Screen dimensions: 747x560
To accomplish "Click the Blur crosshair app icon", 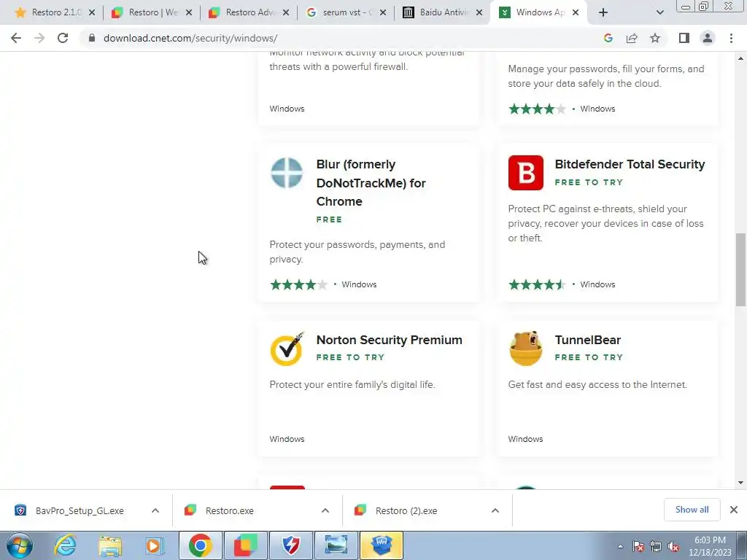I will click(x=287, y=172).
